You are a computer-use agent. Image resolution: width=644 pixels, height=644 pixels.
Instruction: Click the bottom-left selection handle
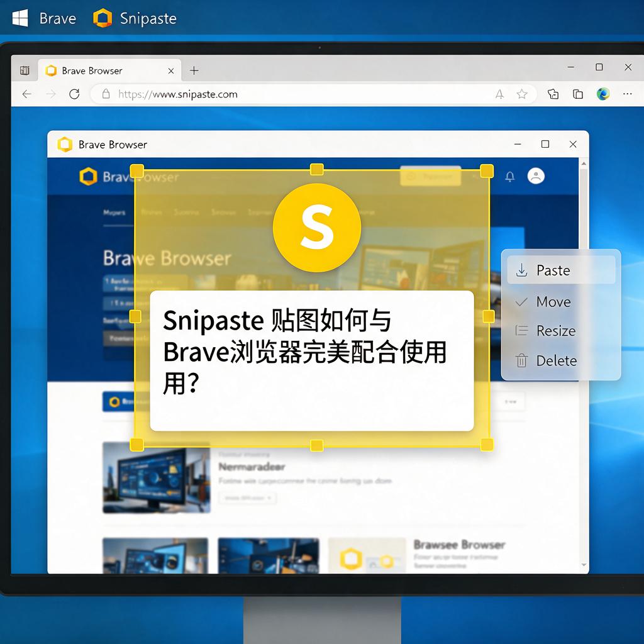pos(136,445)
